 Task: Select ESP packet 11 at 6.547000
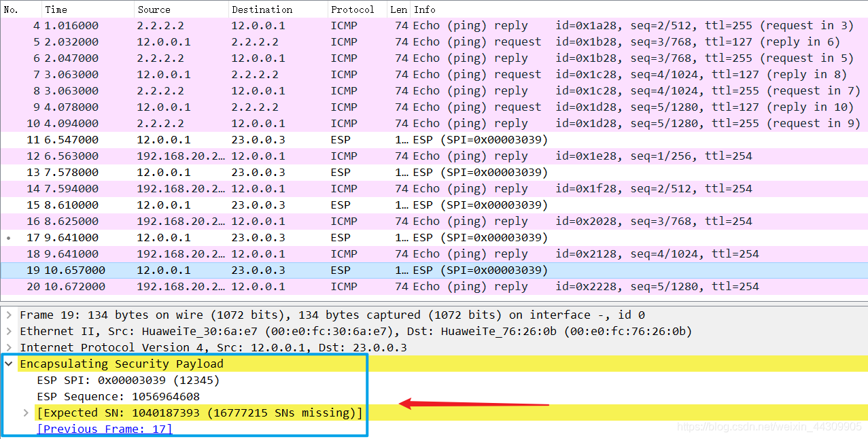(x=434, y=140)
